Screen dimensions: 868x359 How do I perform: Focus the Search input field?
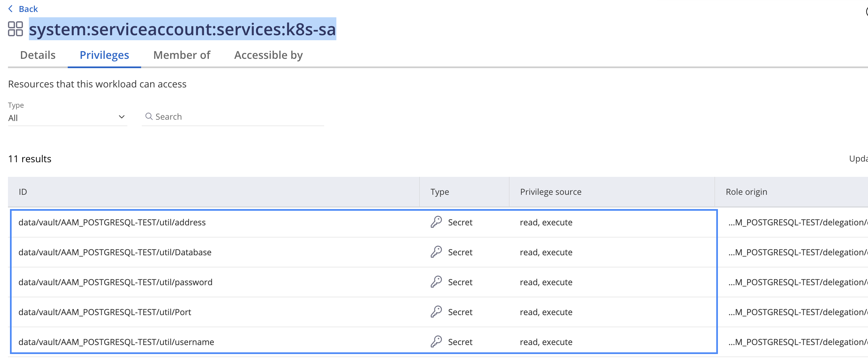[x=233, y=117]
